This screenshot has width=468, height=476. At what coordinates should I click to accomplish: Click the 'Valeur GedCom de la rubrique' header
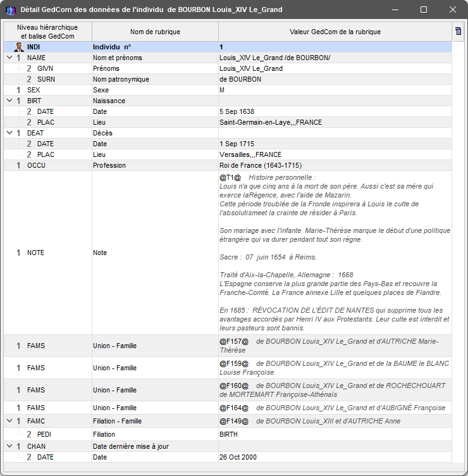pos(335,32)
